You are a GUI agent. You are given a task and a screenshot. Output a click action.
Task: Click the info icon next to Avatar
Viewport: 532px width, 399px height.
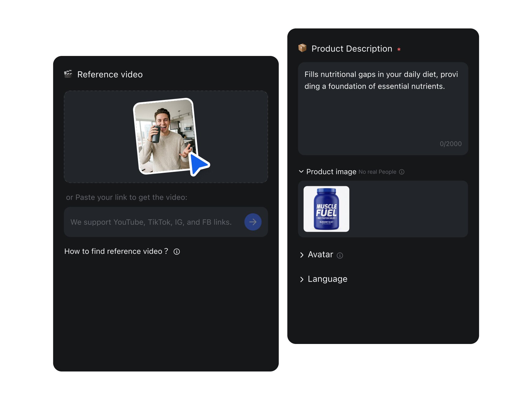pos(340,256)
